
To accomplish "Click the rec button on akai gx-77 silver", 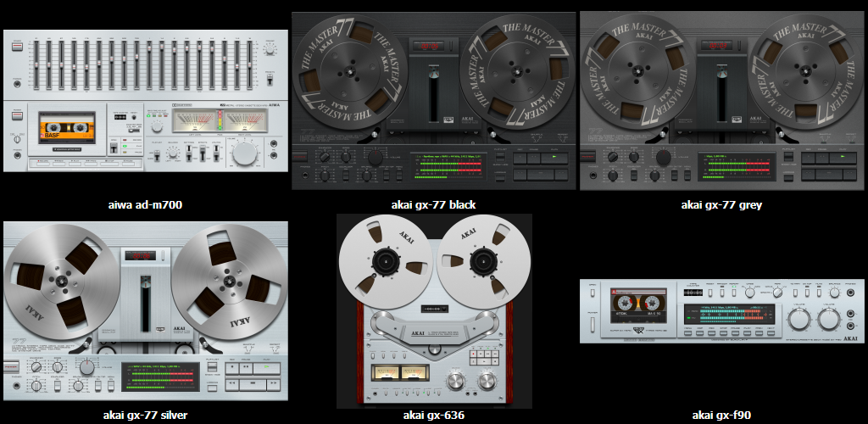I will (232, 369).
